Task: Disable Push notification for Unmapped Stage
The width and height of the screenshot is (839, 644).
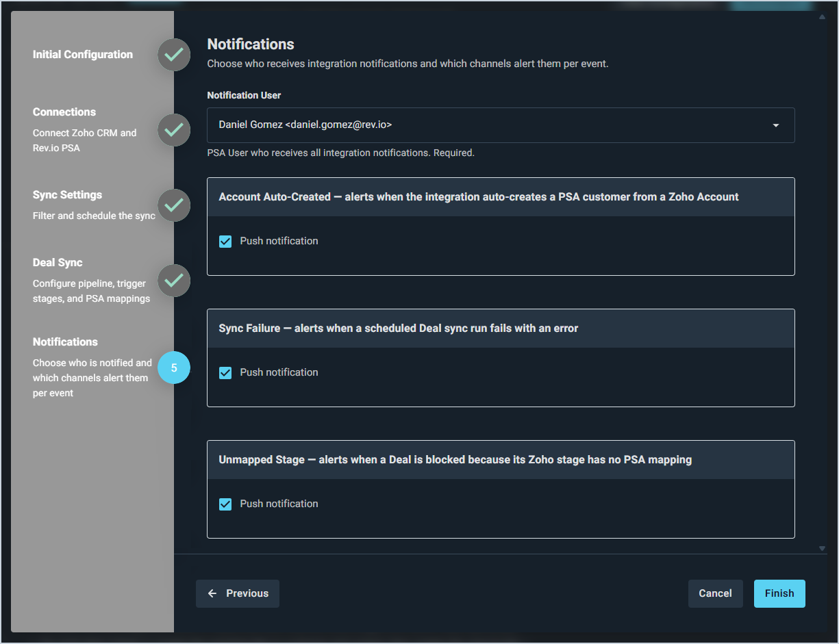Action: 225,504
